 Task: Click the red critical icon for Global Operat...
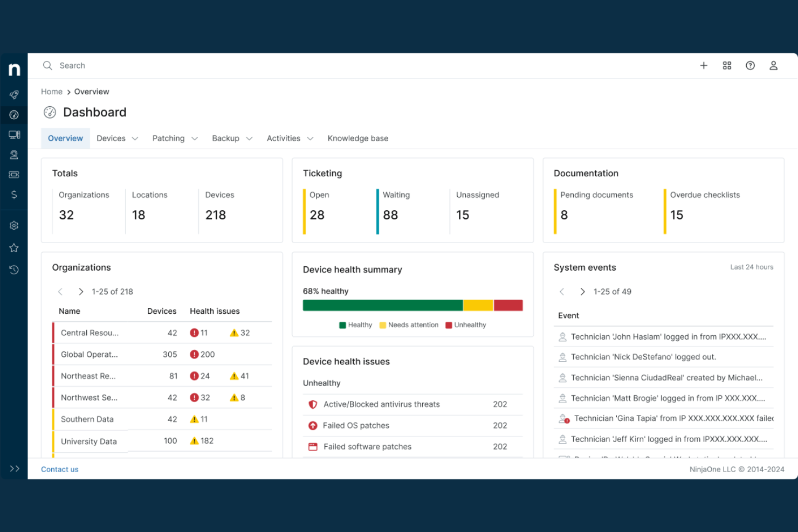[194, 354]
